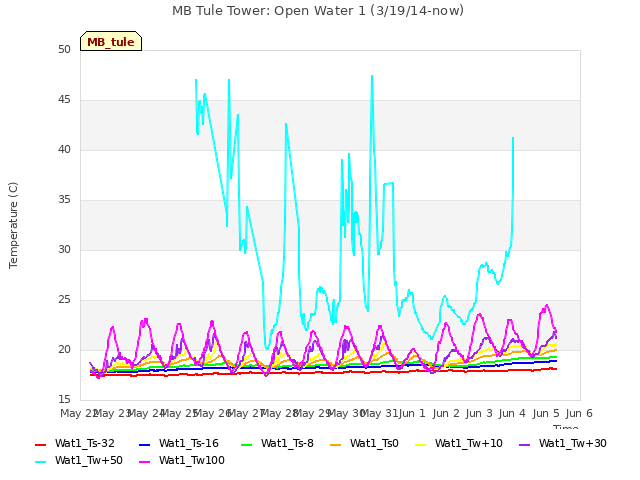Click the 35 y-axis tick label
Image resolution: width=640 pixels, height=480 pixels.
64,200
